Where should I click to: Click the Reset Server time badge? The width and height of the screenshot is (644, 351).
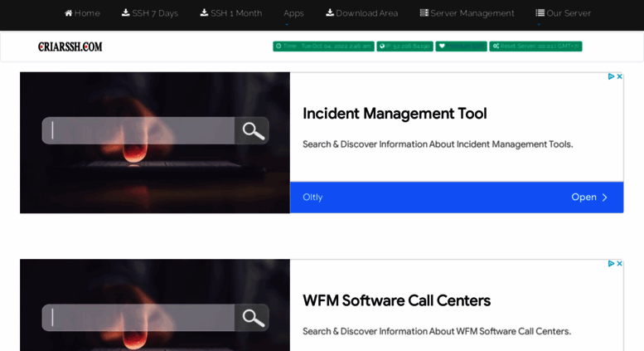[535, 46]
